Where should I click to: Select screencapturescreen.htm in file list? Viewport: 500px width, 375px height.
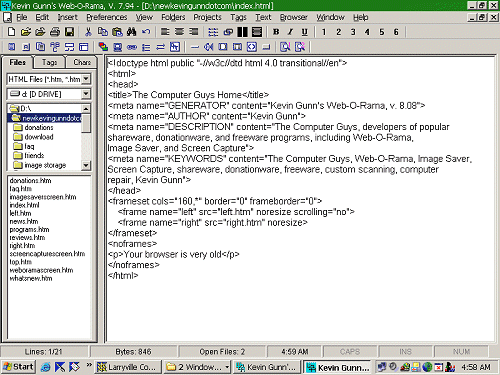click(47, 254)
